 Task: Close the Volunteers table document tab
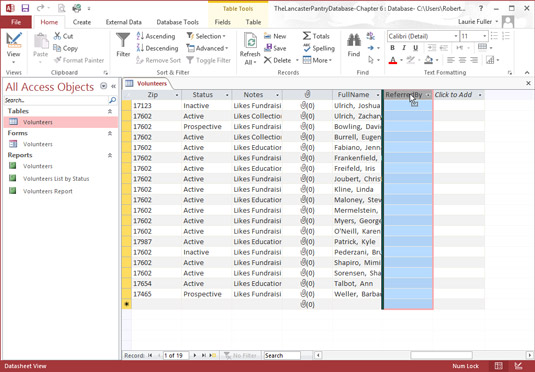click(528, 83)
